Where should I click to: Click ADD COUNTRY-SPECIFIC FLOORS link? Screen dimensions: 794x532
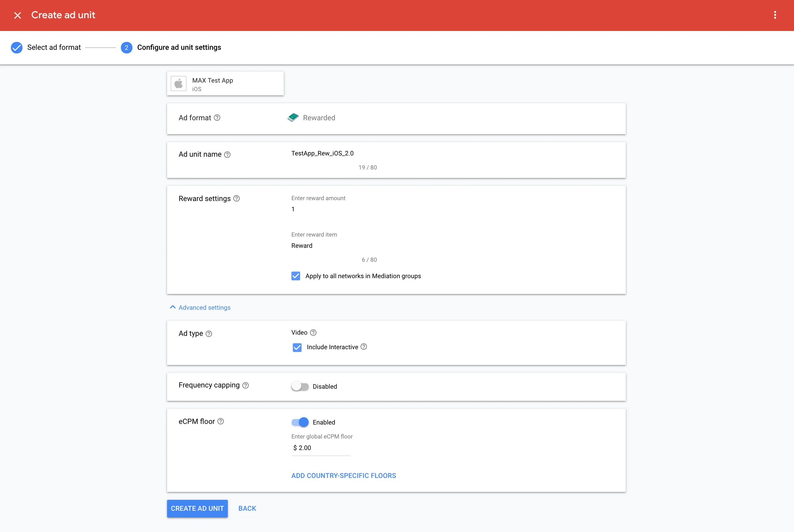(343, 476)
